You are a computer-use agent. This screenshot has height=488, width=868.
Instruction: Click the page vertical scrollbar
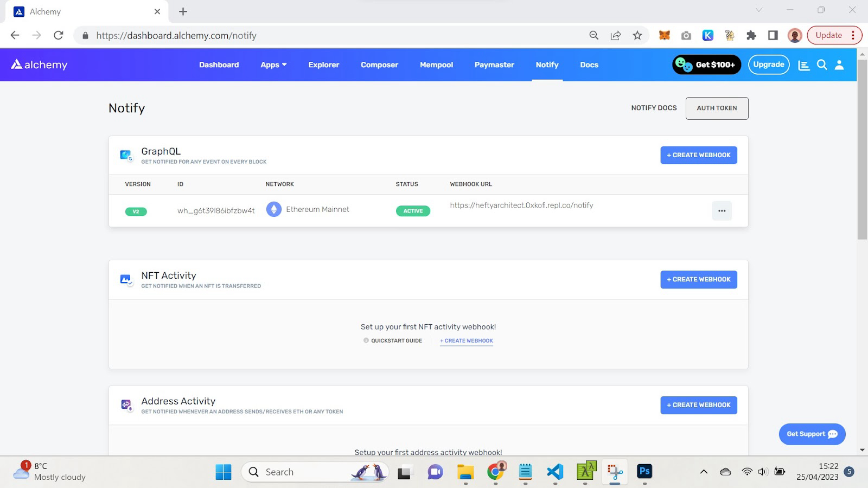pos(862,163)
